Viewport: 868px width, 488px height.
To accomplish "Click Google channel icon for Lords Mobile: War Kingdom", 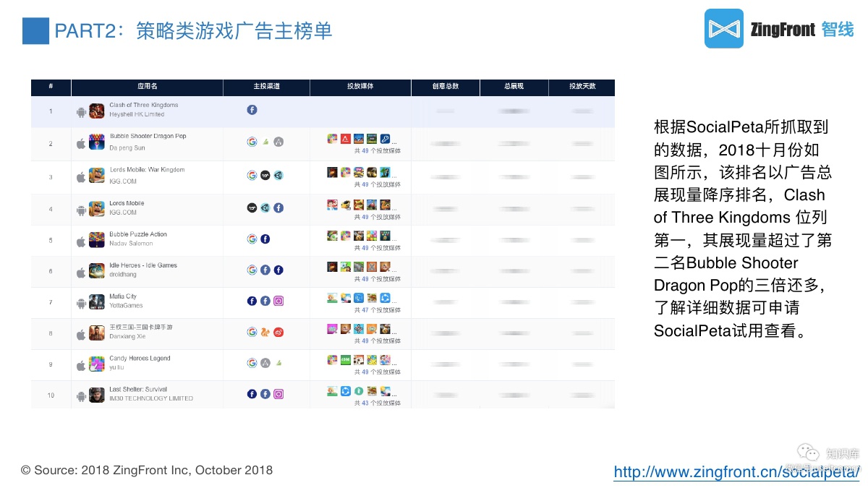I will pos(252,175).
